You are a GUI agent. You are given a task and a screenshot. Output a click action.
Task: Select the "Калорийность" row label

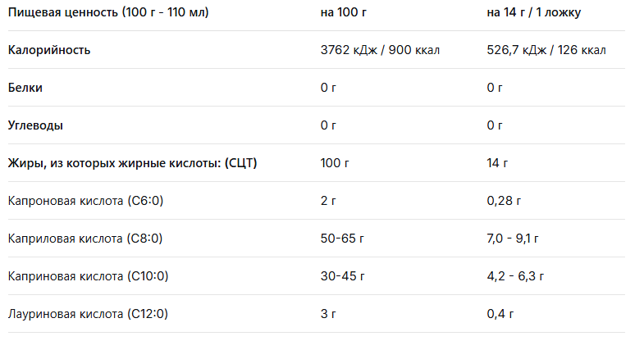(x=49, y=50)
